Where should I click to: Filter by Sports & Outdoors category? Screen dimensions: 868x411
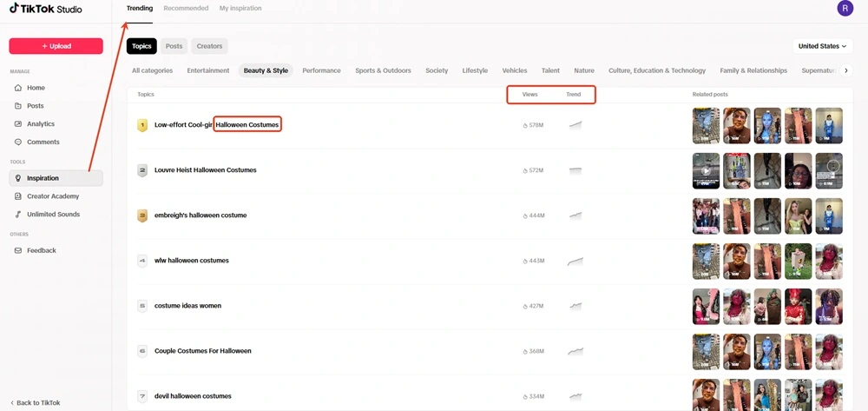pos(383,70)
